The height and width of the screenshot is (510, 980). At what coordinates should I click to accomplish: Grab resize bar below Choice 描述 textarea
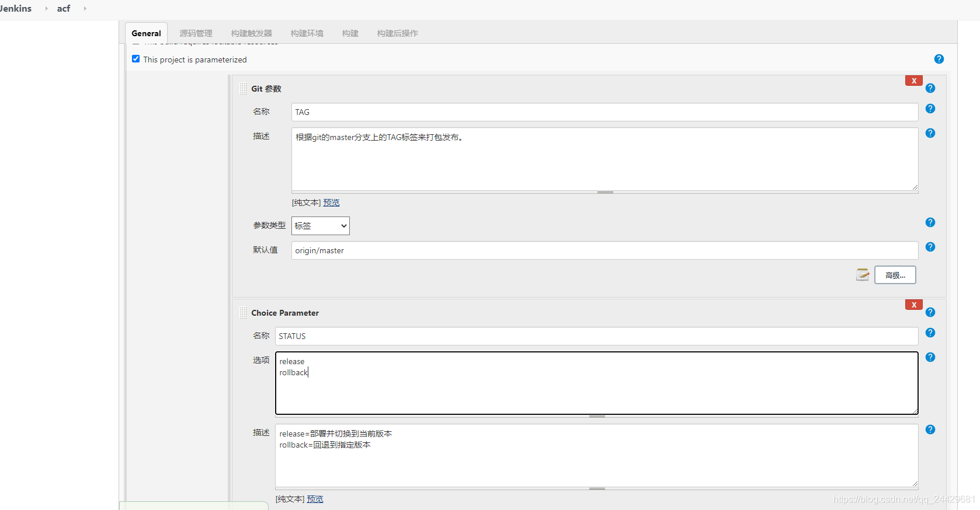tap(596, 489)
